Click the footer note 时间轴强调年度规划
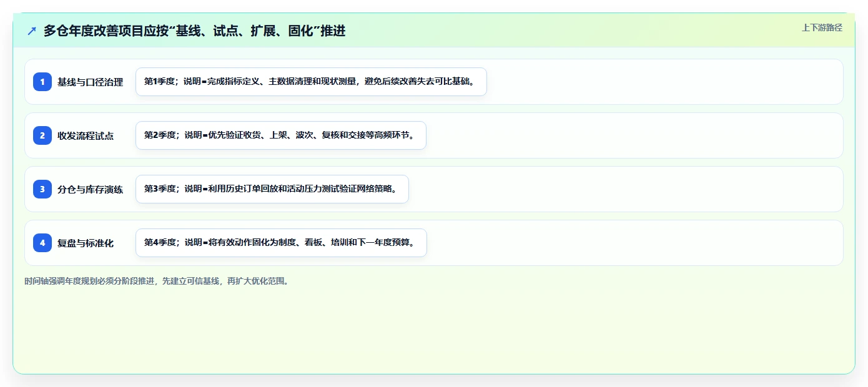868x387 pixels. 157,281
